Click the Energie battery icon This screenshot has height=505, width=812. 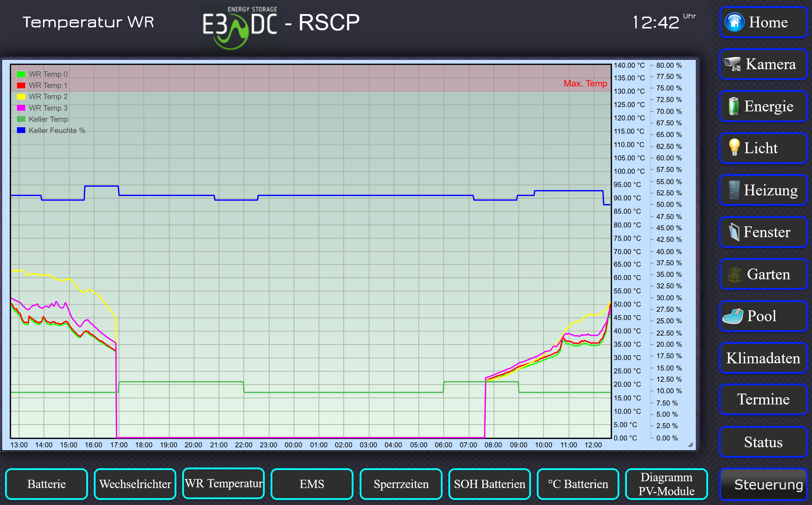pyautogui.click(x=733, y=106)
